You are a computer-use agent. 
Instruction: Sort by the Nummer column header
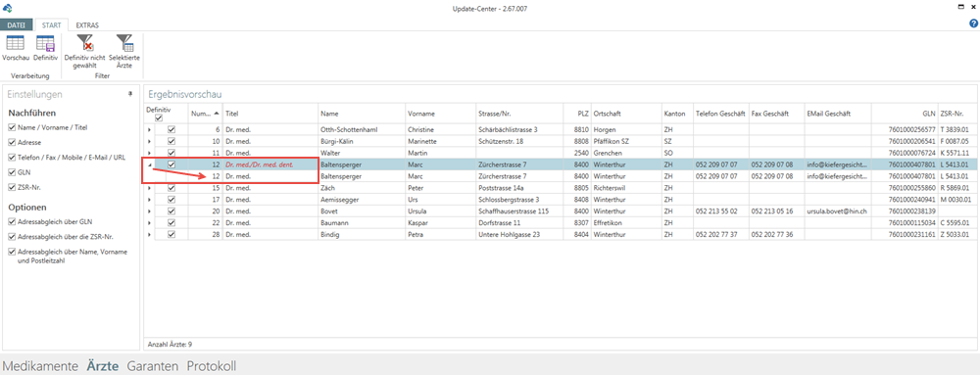[x=206, y=114]
